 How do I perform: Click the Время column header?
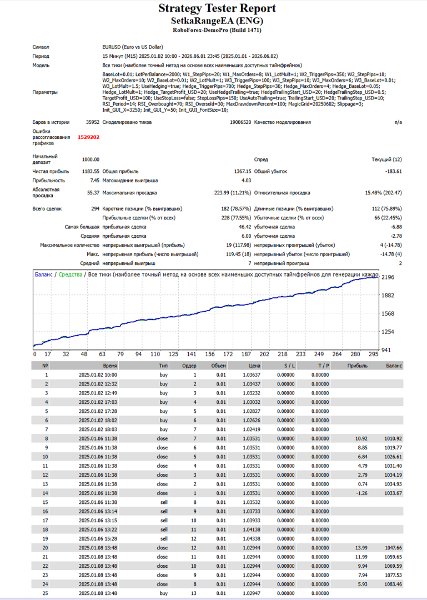[110, 366]
